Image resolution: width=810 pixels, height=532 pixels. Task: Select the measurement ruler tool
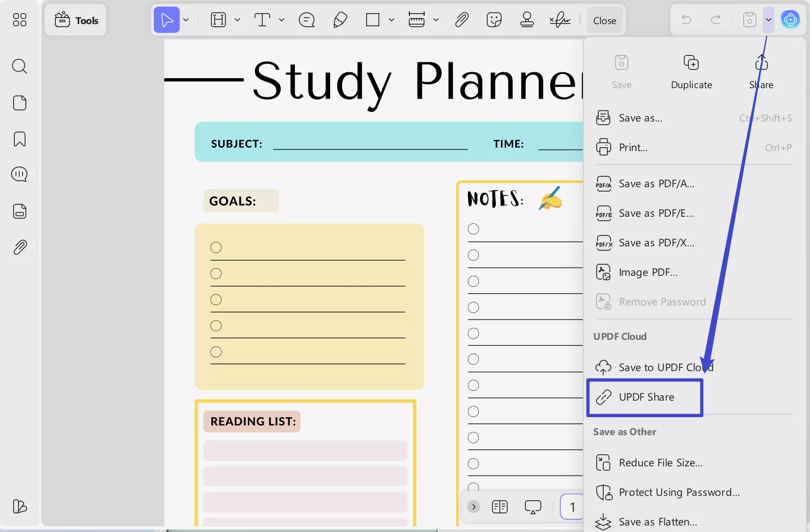(x=416, y=20)
